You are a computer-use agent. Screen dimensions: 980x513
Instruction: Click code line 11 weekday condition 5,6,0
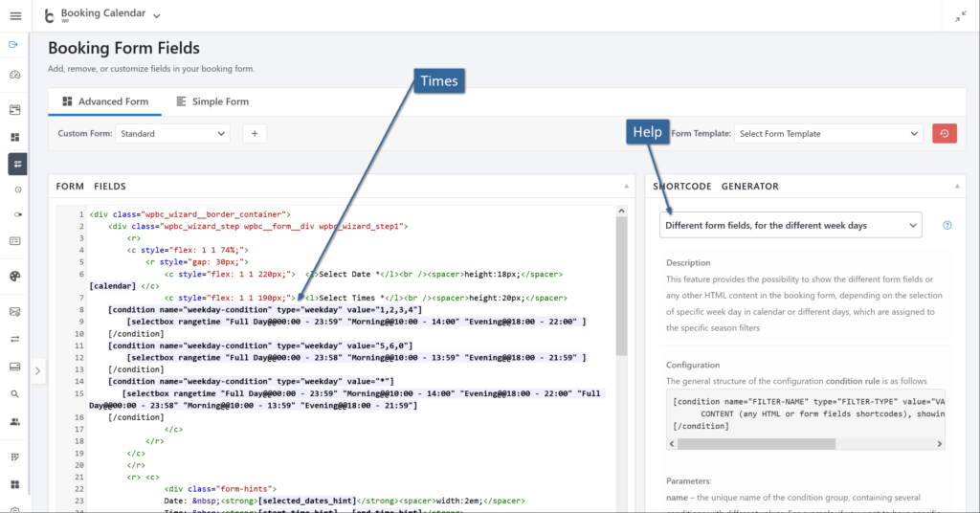[260, 346]
